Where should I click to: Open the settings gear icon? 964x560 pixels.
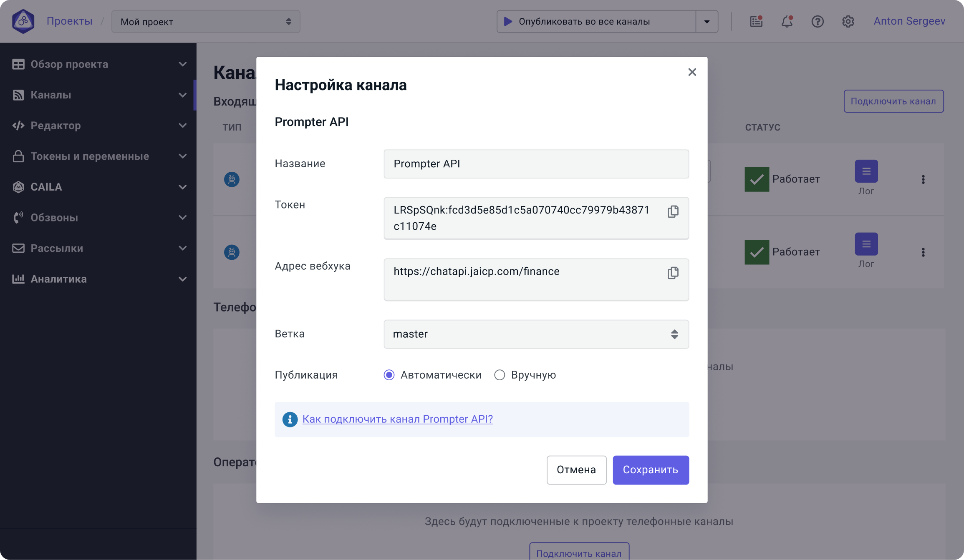848,21
